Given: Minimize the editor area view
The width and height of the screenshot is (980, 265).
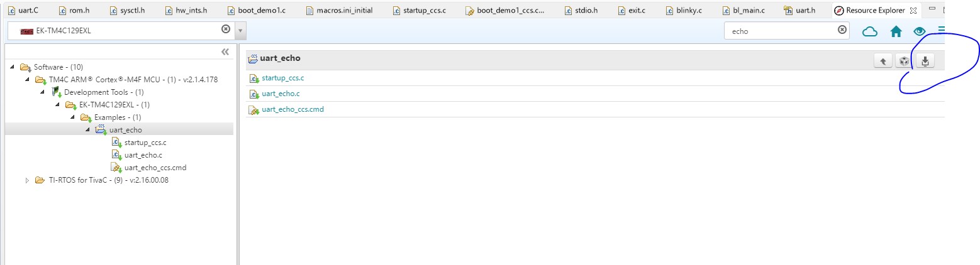Looking at the screenshot, I should coord(932,9).
